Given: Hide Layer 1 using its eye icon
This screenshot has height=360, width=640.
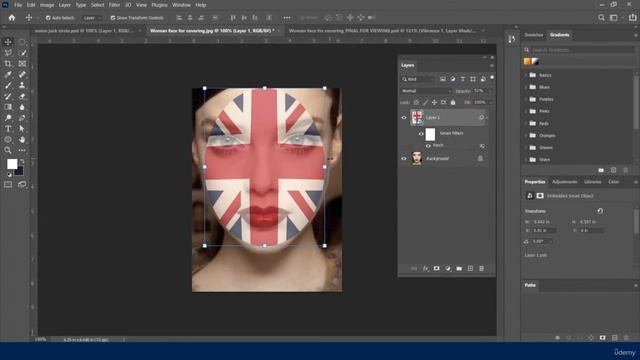Looking at the screenshot, I should [404, 118].
